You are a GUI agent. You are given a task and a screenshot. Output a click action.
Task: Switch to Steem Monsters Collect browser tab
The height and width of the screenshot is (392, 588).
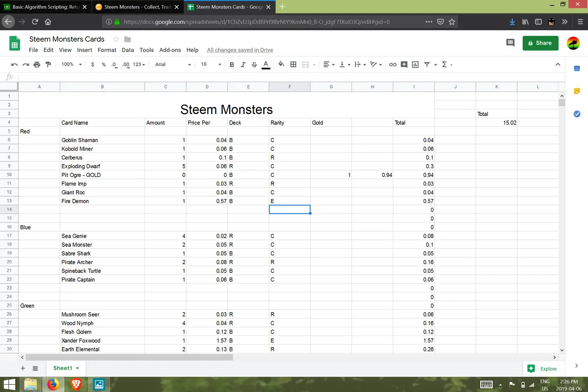click(137, 7)
